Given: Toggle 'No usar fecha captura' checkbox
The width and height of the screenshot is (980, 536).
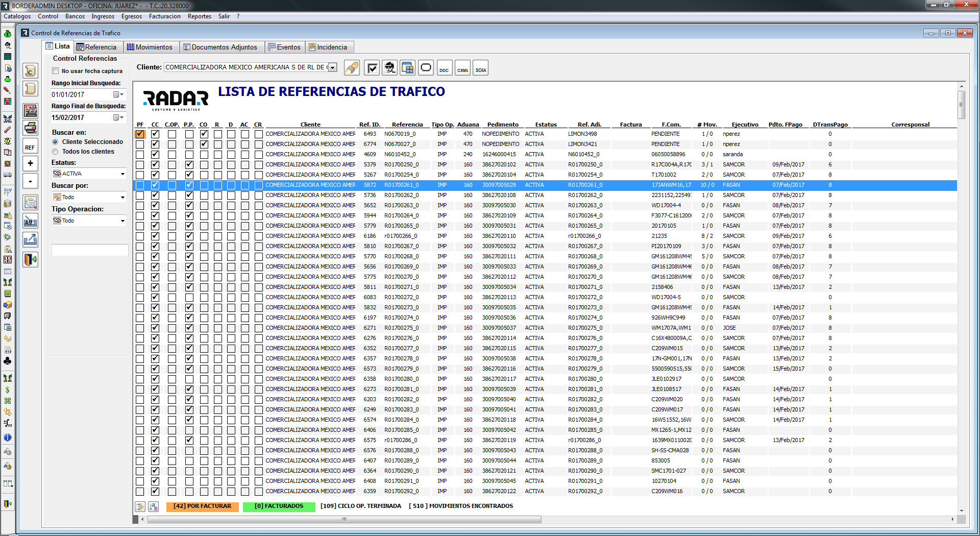Looking at the screenshot, I should (x=56, y=71).
